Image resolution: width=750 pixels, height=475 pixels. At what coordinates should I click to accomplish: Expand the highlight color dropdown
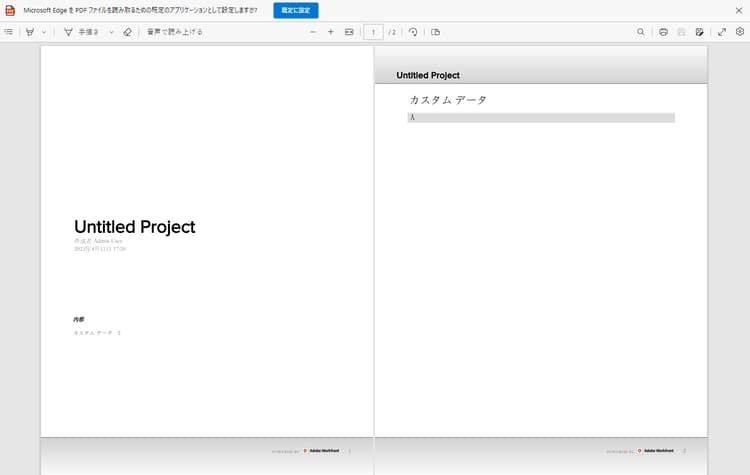click(x=44, y=32)
